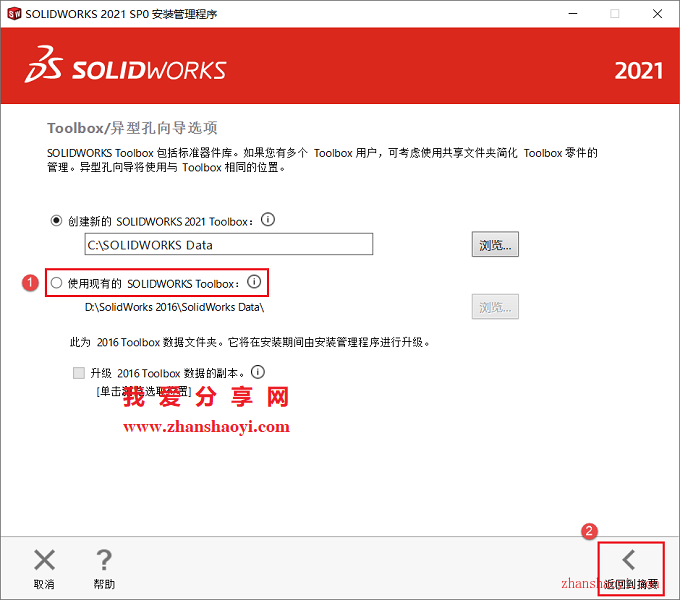
Task: Tick the upgrade 2016 Toolbox data copy checkbox
Action: tap(78, 373)
